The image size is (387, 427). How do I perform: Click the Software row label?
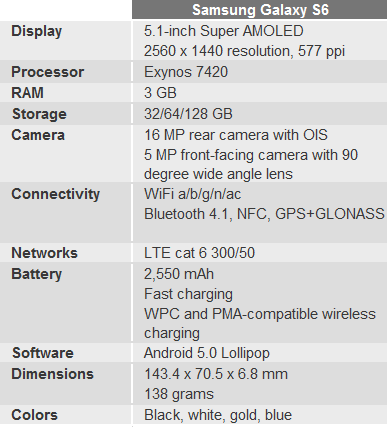43,353
